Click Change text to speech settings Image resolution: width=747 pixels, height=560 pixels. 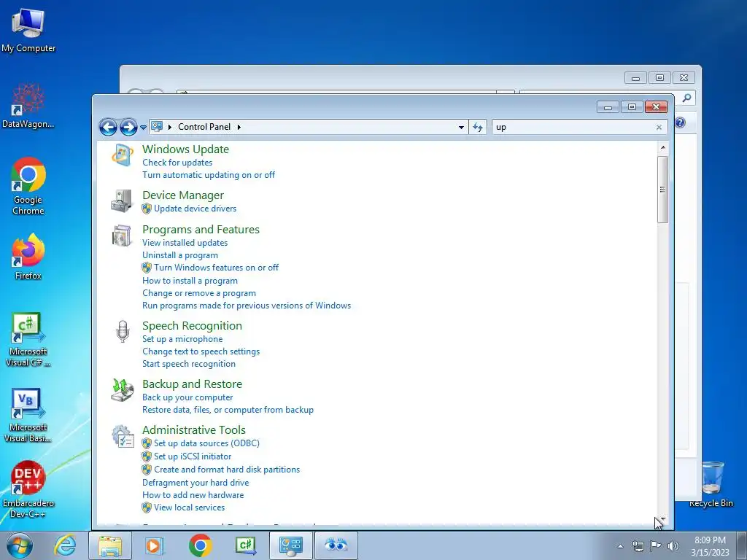click(x=201, y=351)
